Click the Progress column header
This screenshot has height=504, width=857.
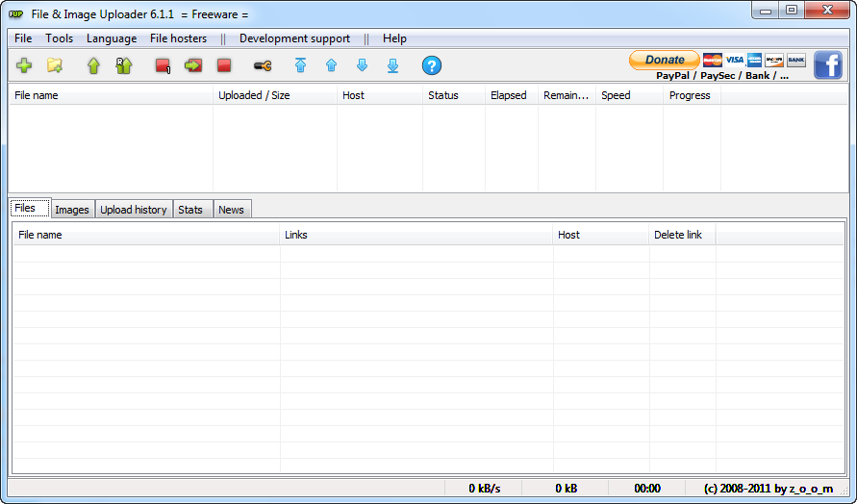pos(692,95)
